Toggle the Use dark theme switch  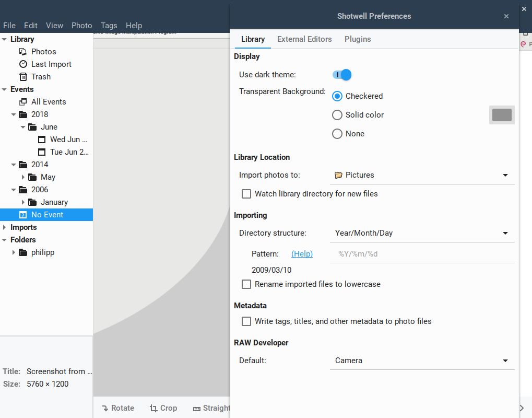coord(342,75)
